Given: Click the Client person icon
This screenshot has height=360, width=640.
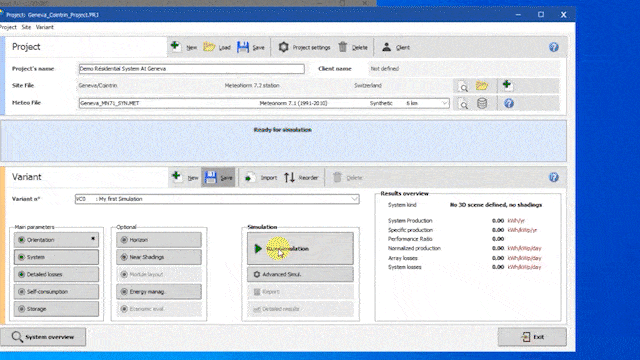Looking at the screenshot, I should click(386, 47).
